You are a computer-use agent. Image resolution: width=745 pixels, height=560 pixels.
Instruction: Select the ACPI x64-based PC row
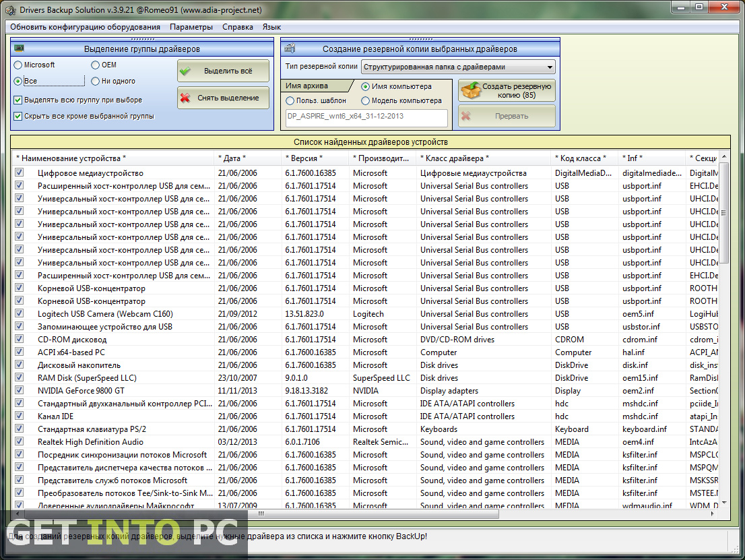click(x=366, y=352)
